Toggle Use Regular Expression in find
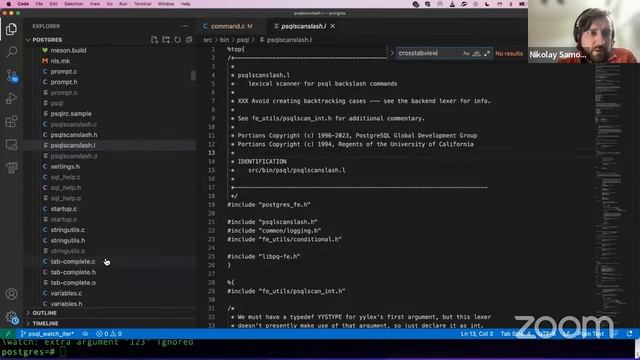The image size is (640, 360). [487, 53]
